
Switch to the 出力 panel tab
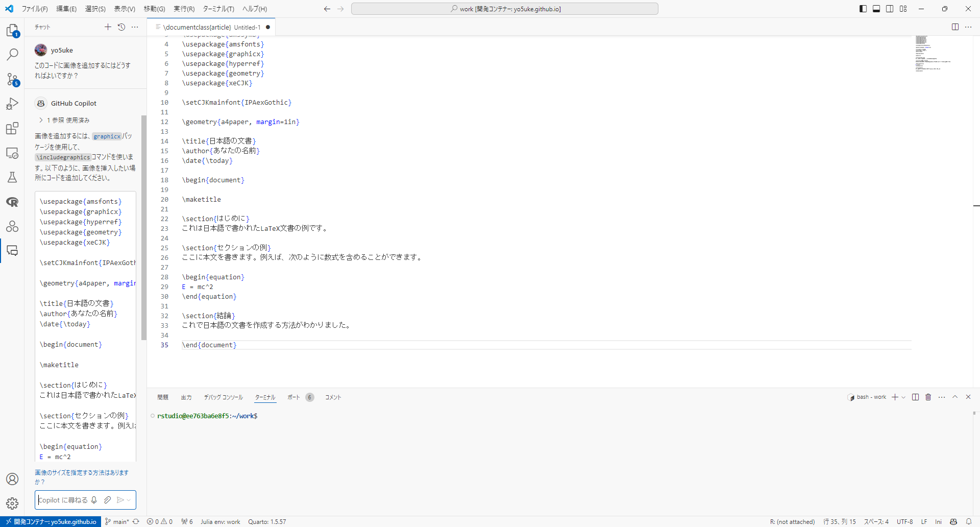(186, 397)
